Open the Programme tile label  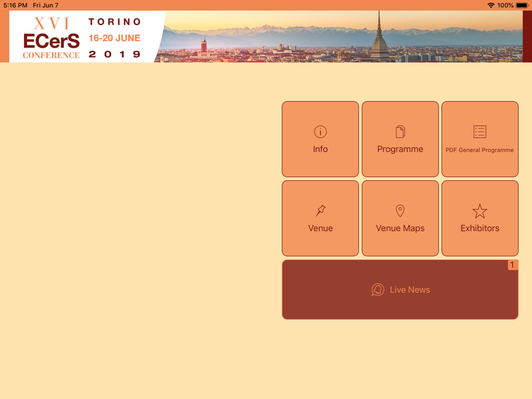tap(400, 149)
